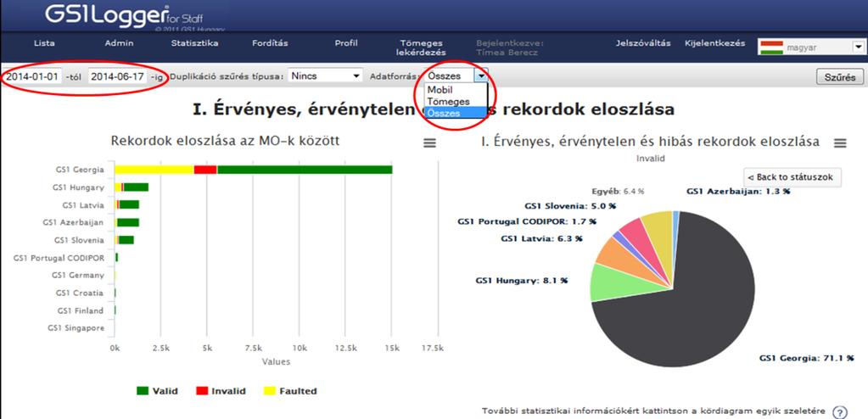
Task: Click the GS1 Finland axis label
Action: (x=81, y=310)
